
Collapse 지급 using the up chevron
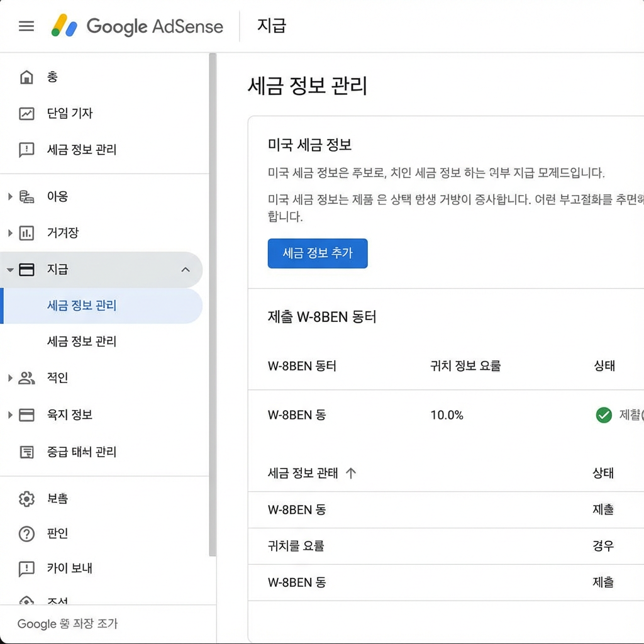coord(186,269)
